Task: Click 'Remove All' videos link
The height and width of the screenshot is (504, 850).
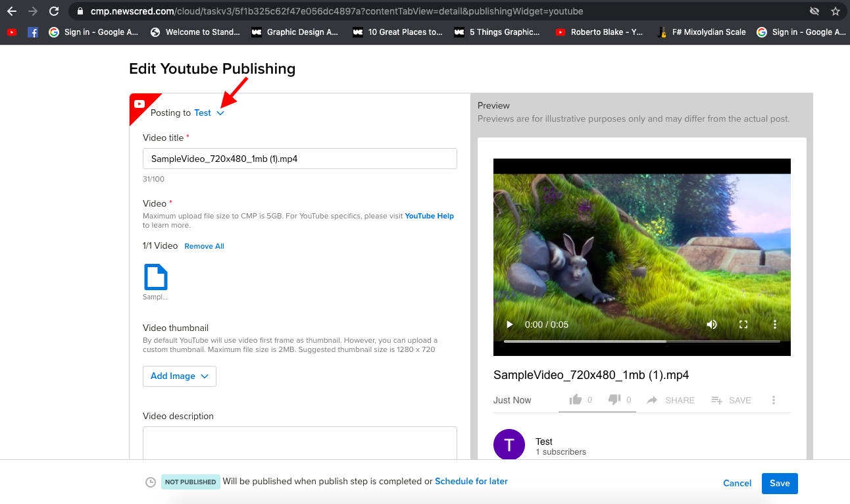Action: click(204, 246)
